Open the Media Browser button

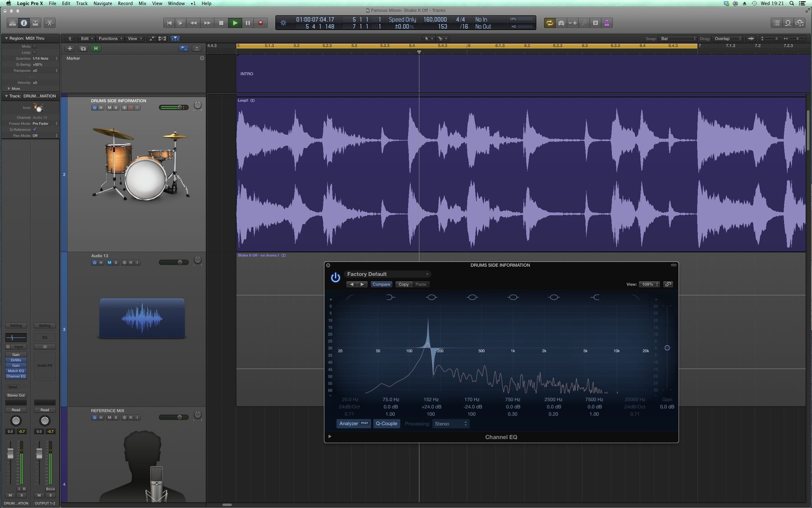800,23
